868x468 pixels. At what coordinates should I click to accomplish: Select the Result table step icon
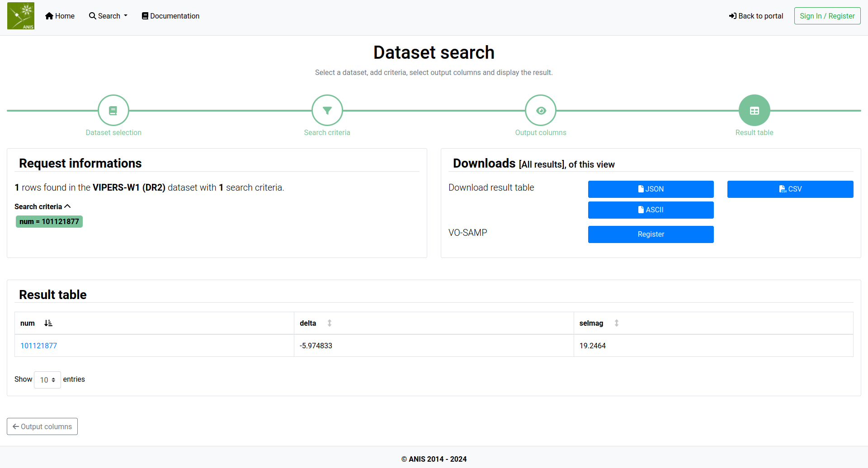click(755, 110)
